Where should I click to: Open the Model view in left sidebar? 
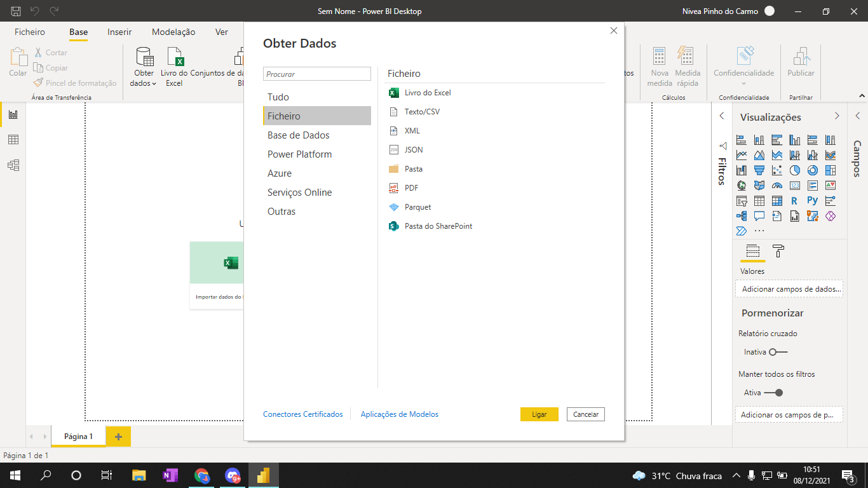tap(13, 165)
